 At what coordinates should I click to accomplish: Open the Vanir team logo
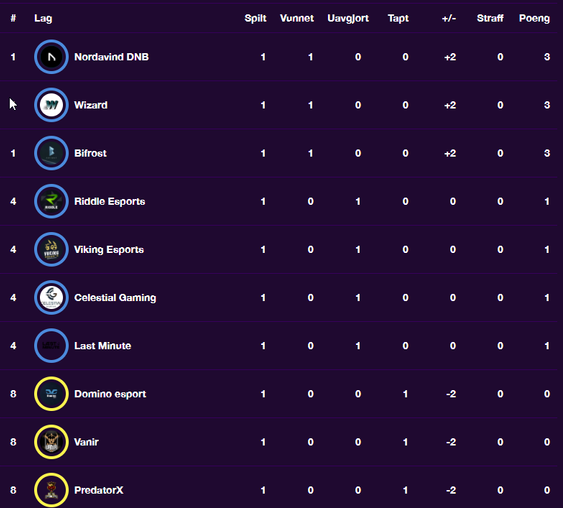(51, 442)
